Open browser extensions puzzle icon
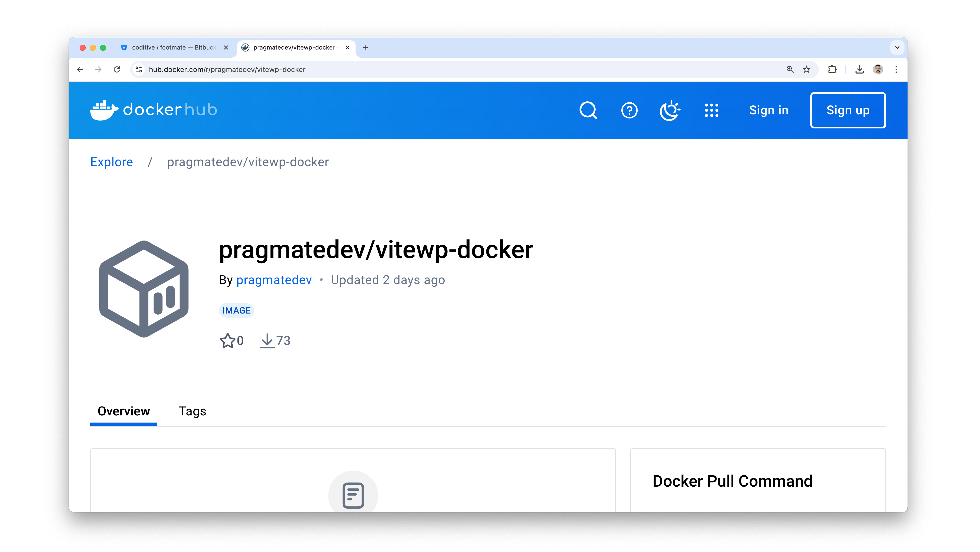The height and width of the screenshot is (552, 980). [832, 69]
